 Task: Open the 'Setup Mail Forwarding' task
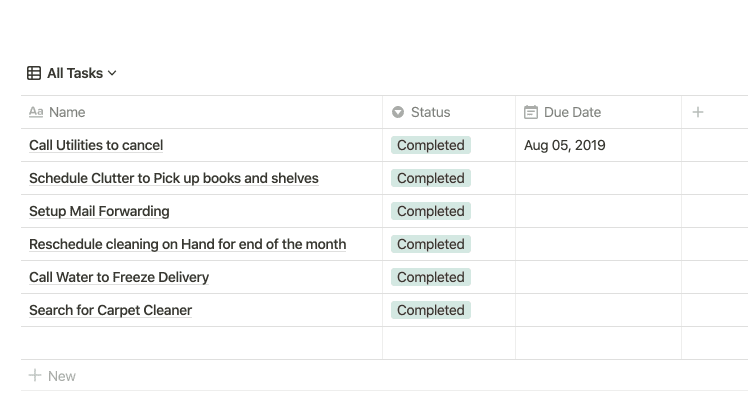point(99,211)
